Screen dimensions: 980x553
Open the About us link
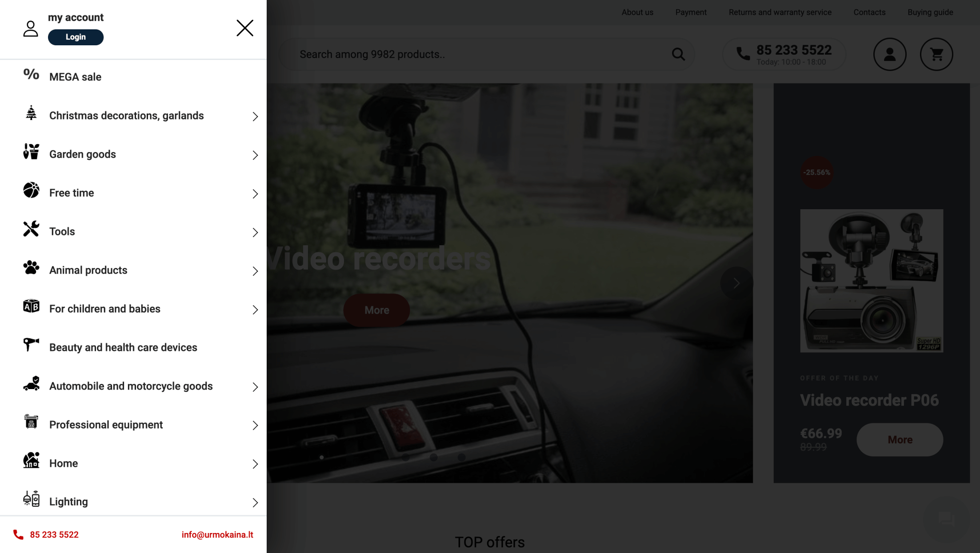tap(637, 12)
